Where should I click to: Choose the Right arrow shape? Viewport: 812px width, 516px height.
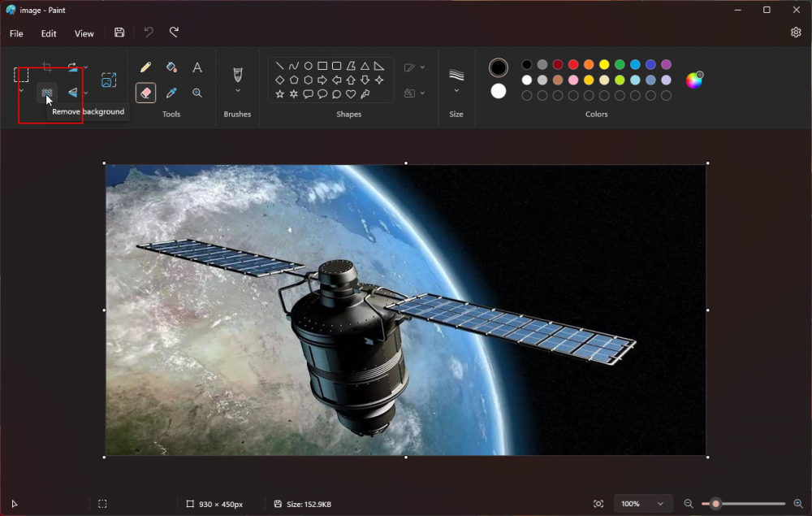322,80
